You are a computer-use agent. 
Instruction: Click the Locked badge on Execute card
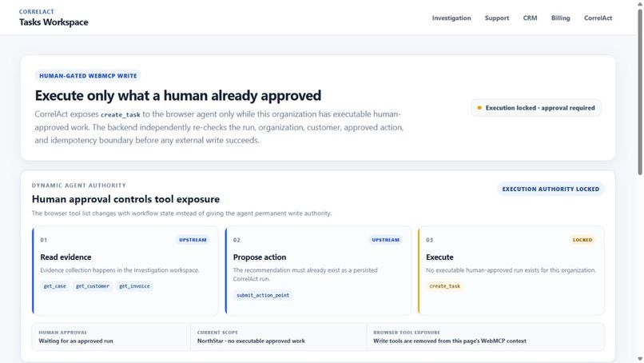[x=582, y=240]
